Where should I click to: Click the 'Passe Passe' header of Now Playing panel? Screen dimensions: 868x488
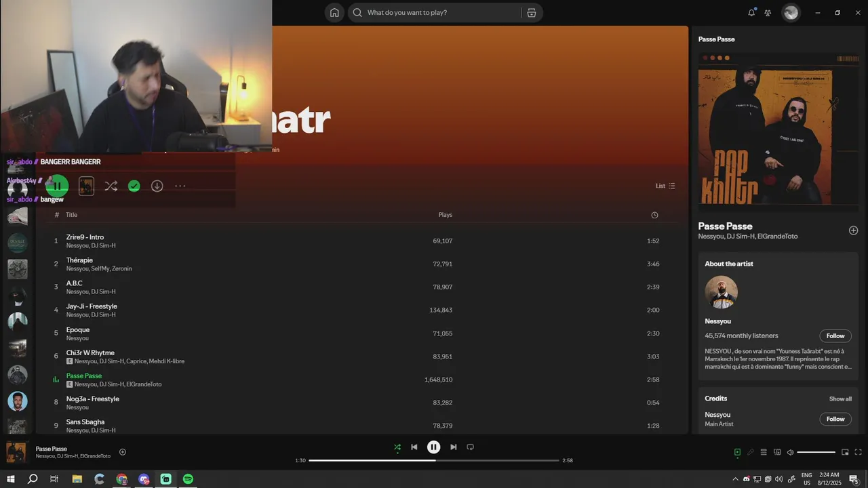pyautogui.click(x=717, y=39)
